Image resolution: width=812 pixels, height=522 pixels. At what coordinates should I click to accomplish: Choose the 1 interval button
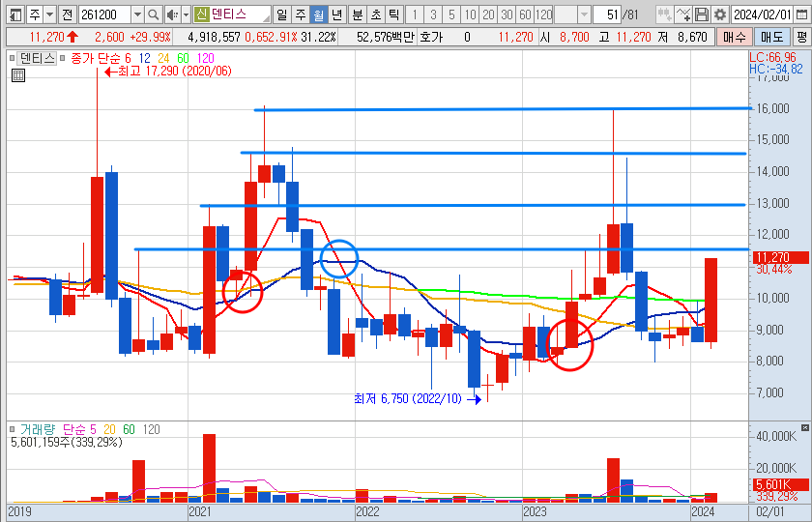click(x=415, y=14)
